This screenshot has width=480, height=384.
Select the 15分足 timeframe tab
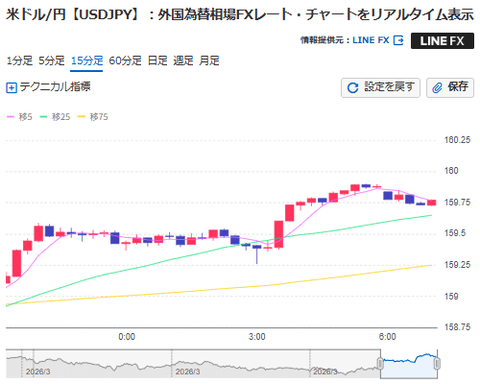(x=87, y=61)
